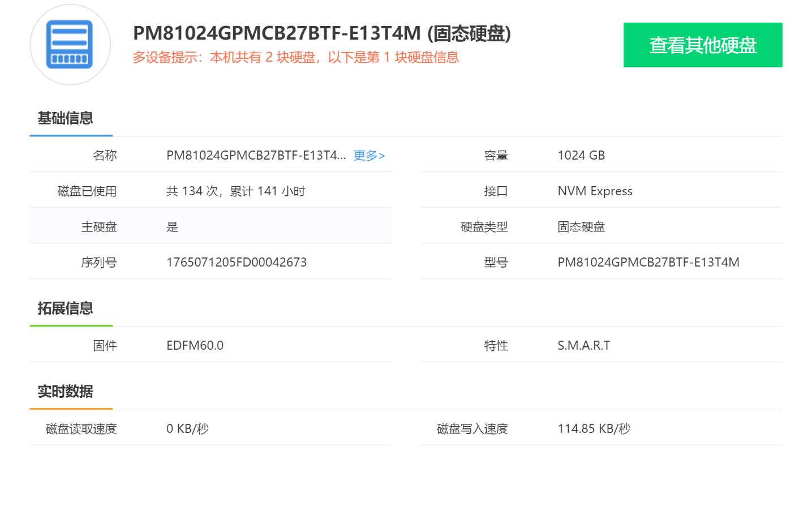Click the 型号 label

(x=496, y=263)
